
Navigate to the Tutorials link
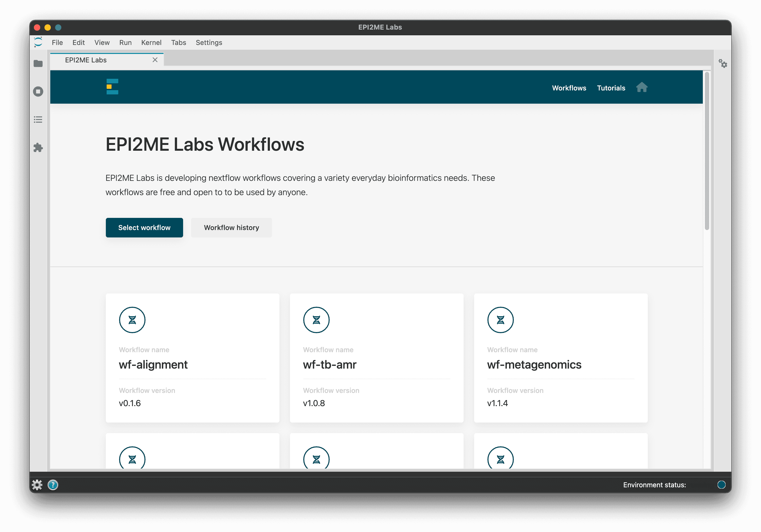pyautogui.click(x=611, y=88)
